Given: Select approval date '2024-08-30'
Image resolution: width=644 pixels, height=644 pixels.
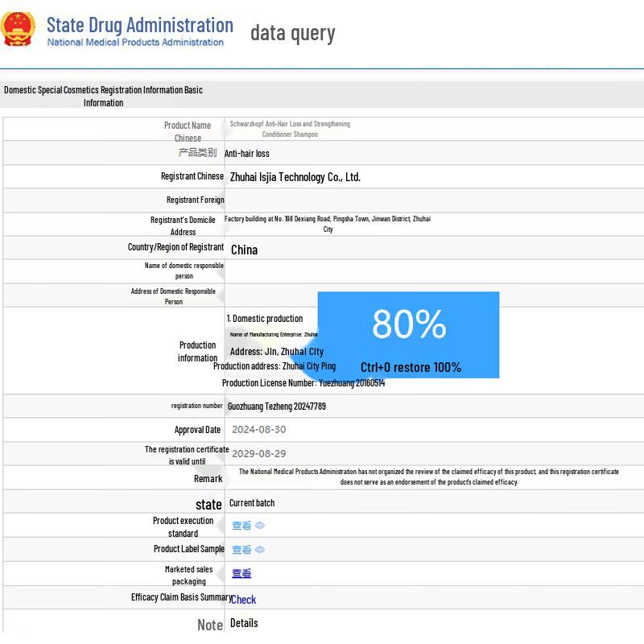Looking at the screenshot, I should click(x=258, y=430).
